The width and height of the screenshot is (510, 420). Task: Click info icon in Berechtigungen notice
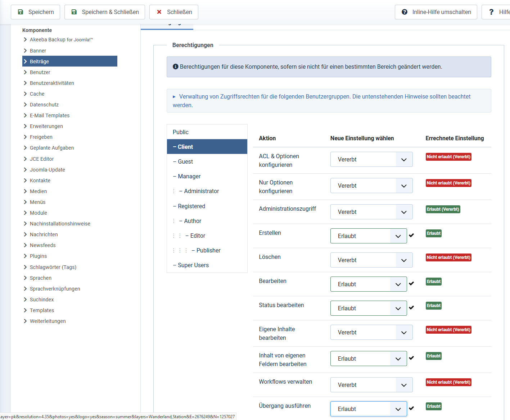176,67
